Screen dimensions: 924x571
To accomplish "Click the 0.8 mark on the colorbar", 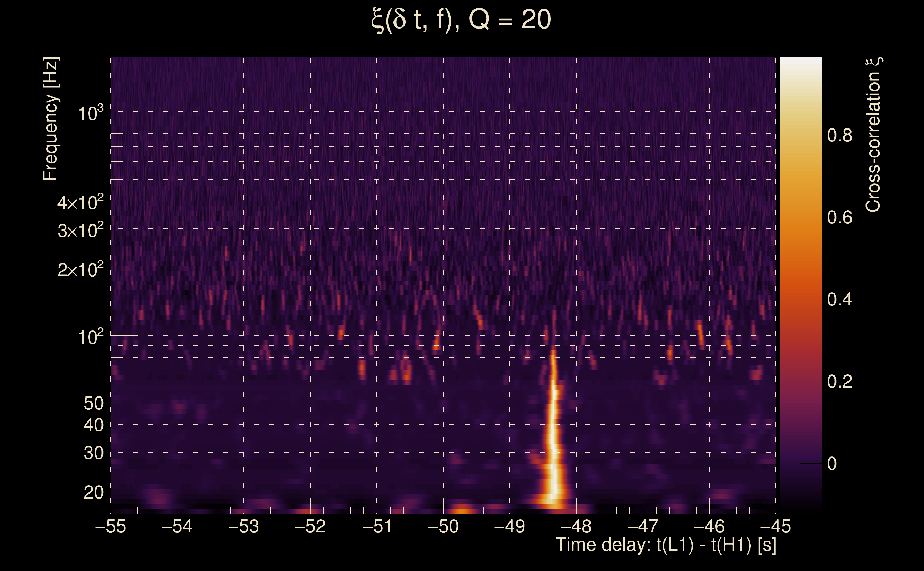I will click(x=839, y=135).
